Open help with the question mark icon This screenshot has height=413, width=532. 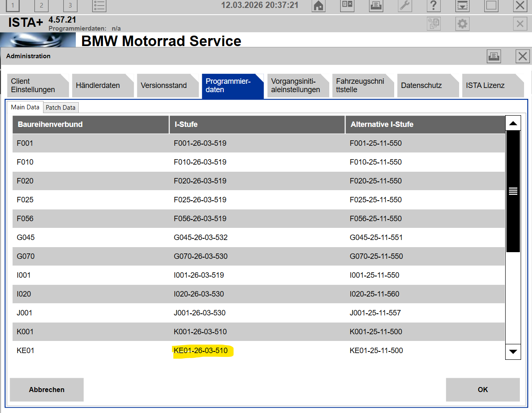tap(434, 5)
